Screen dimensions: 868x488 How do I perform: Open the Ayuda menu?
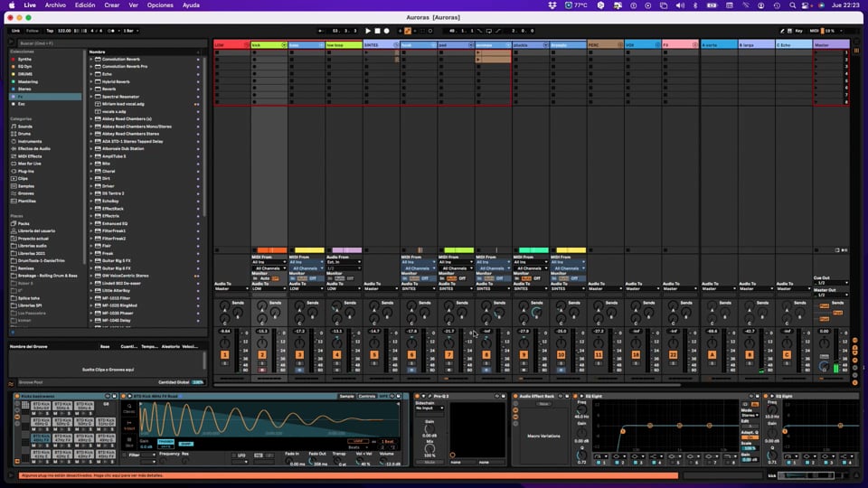(191, 5)
